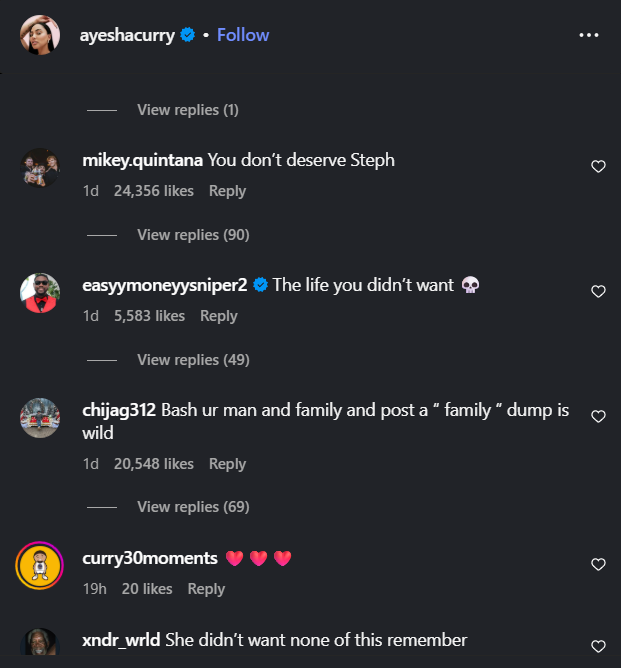Expand View replies (1)
The image size is (621, 668).
click(187, 110)
